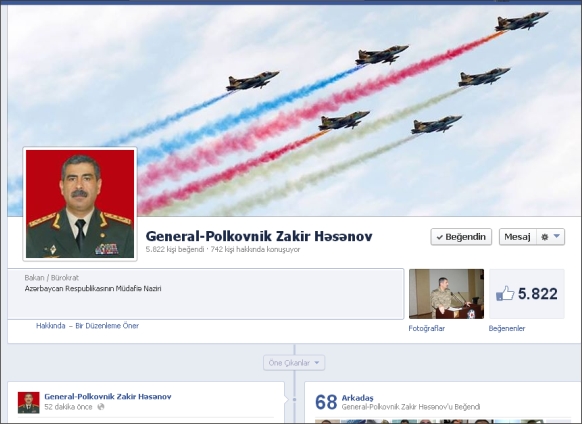Toggle the Beğendin liked button
Viewport: 582px width, 424px height.
pos(461,237)
